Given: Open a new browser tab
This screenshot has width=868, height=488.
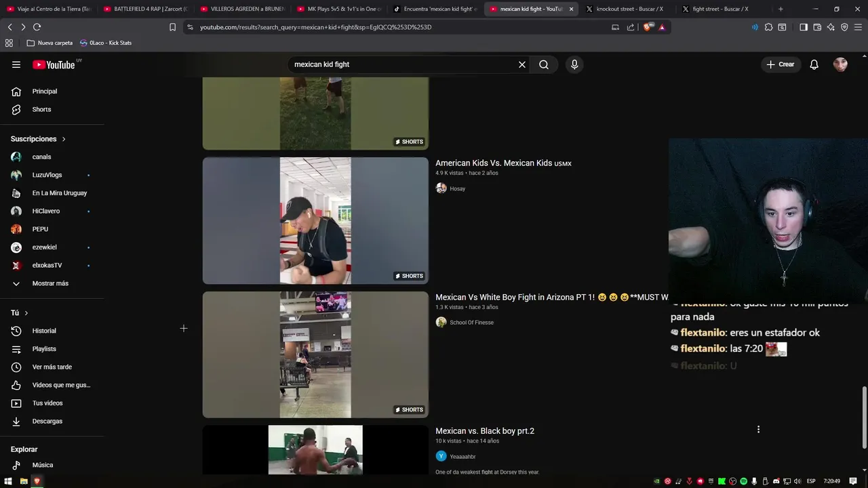Looking at the screenshot, I should pos(781,9).
